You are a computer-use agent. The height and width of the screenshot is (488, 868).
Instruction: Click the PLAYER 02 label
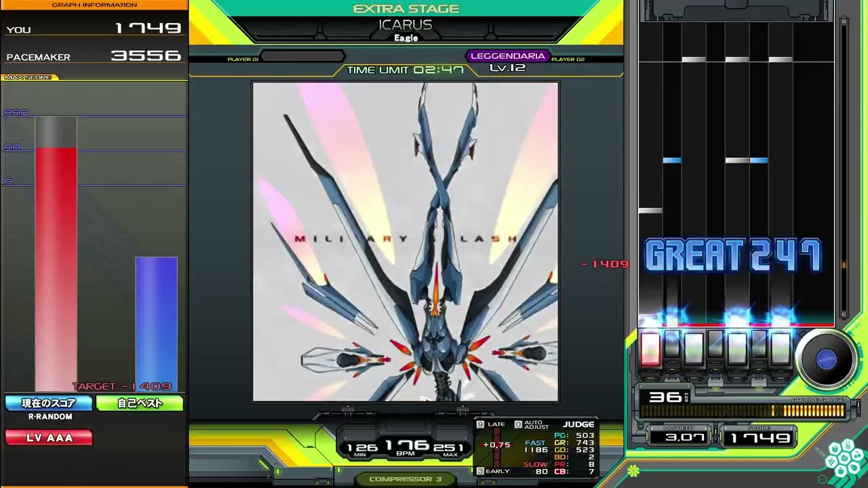point(568,60)
